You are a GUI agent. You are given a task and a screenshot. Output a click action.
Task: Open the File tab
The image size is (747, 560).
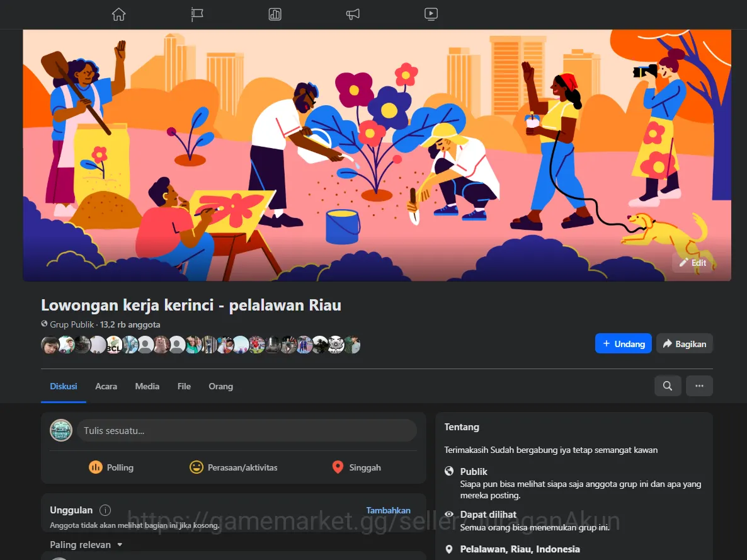coord(184,386)
